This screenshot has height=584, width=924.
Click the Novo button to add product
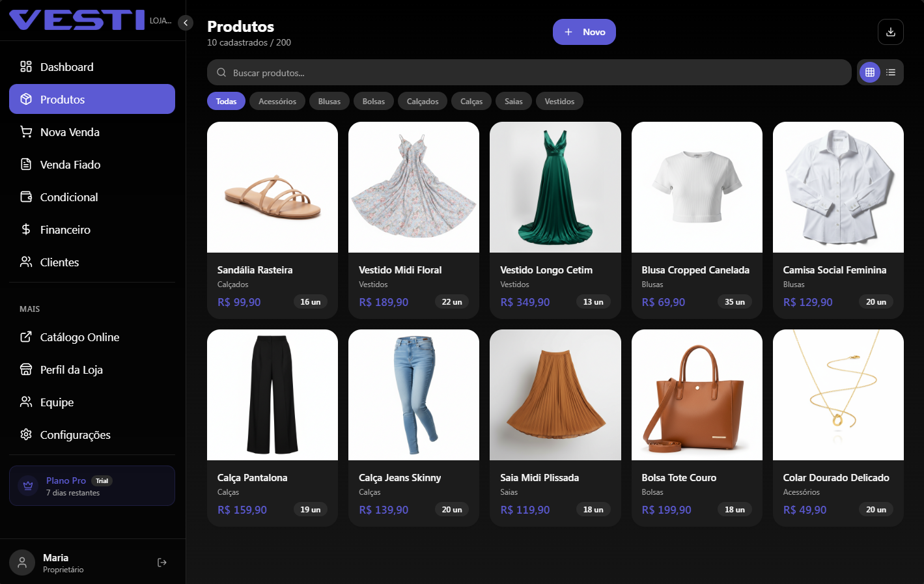pos(584,31)
